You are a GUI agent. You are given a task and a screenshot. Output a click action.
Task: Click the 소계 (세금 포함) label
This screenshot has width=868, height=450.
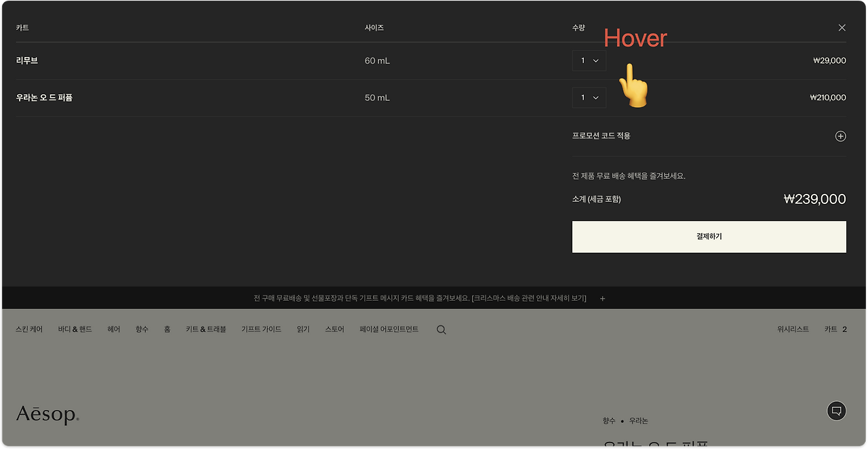[x=597, y=199]
